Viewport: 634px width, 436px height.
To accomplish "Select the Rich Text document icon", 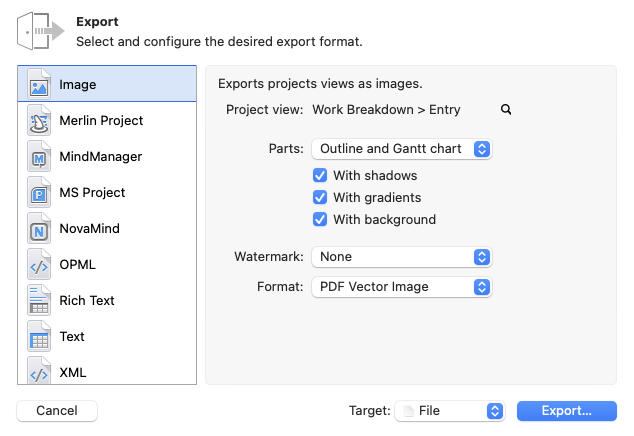I will click(x=39, y=300).
